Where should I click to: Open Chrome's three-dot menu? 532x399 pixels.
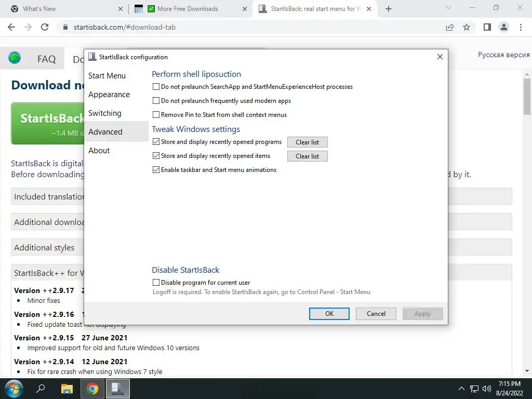coord(521,27)
